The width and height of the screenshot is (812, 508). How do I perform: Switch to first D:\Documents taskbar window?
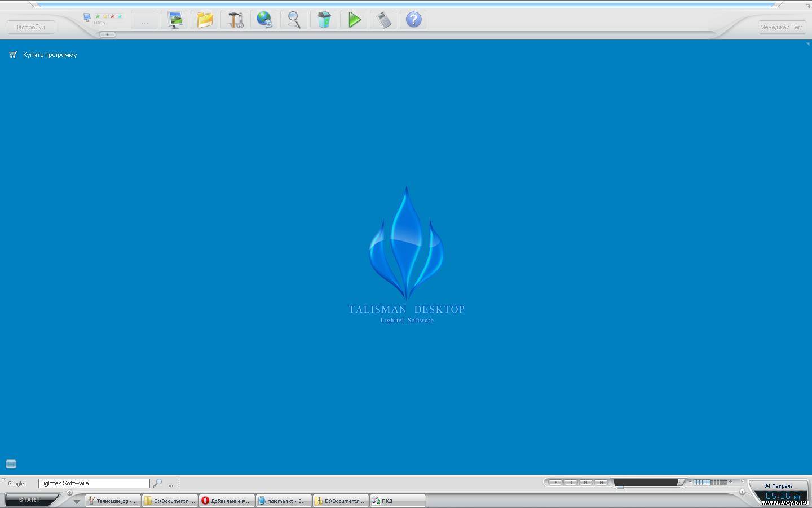tap(170, 501)
